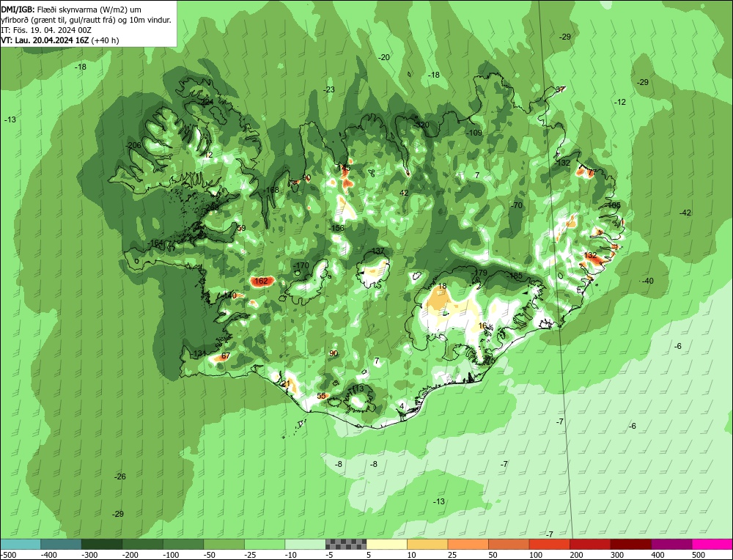This screenshot has height=560, width=733.
Task: Click the '-109' map value
Action: tap(474, 133)
